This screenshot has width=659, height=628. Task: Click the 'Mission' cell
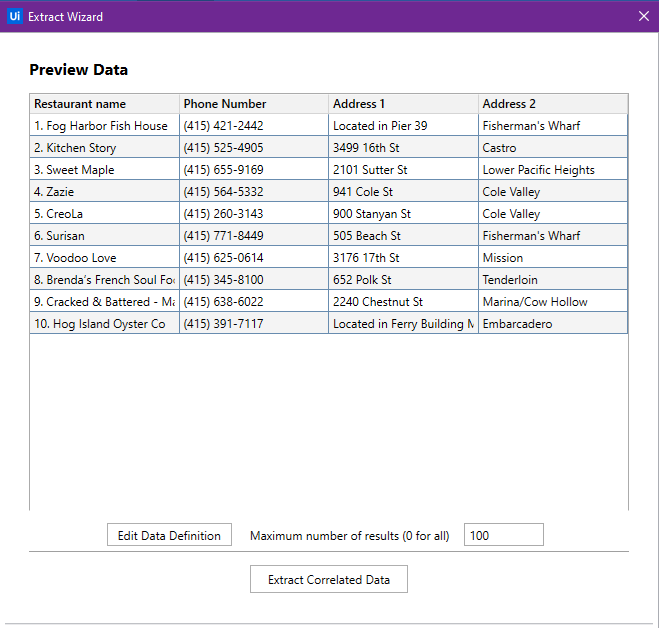click(x=553, y=258)
